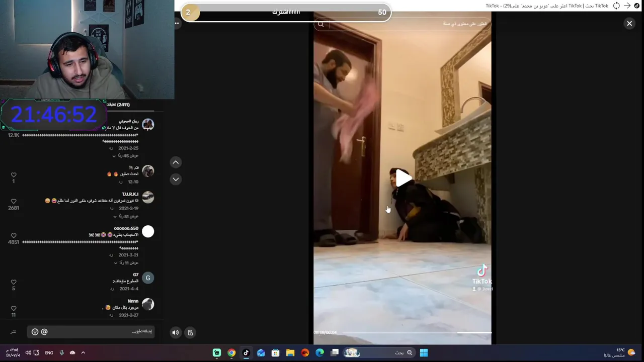Image resolution: width=644 pixels, height=362 pixels.
Task: Open File Explorer from the taskbar
Action: [290, 353]
